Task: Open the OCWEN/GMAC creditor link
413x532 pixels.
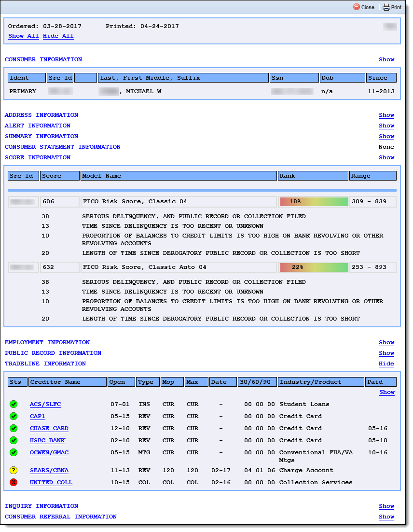Action: (49, 452)
